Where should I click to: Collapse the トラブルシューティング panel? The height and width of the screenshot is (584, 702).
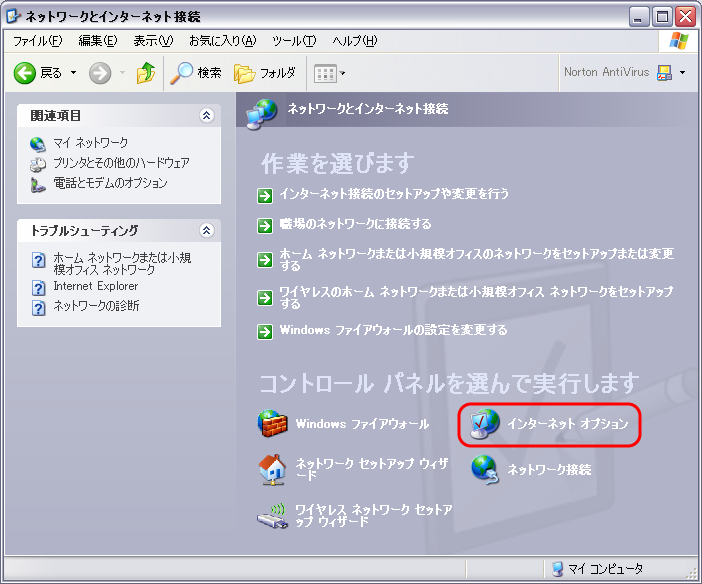(206, 230)
